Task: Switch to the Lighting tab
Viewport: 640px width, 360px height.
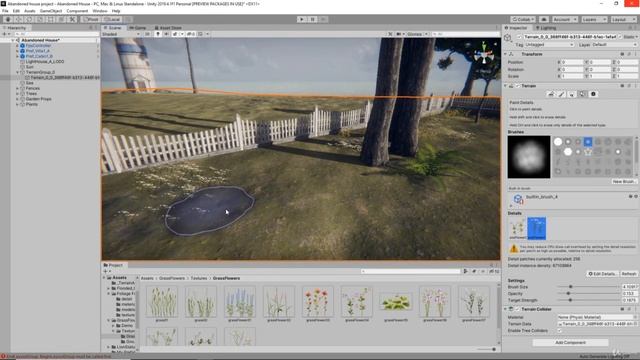Action: (x=546, y=28)
